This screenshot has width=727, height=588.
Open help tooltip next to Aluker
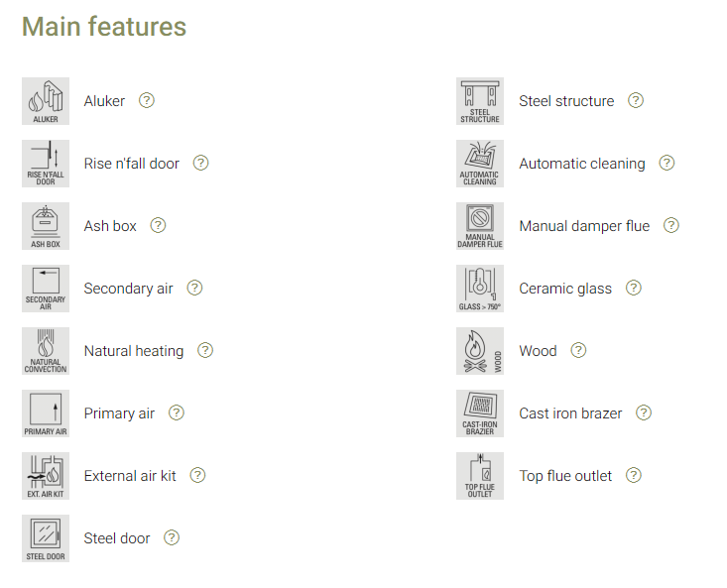coord(147,100)
